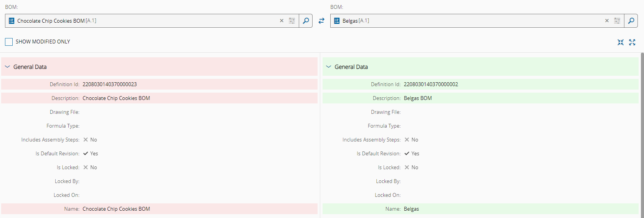Collapse left General Data section
This screenshot has height=218, width=644.
coord(7,67)
